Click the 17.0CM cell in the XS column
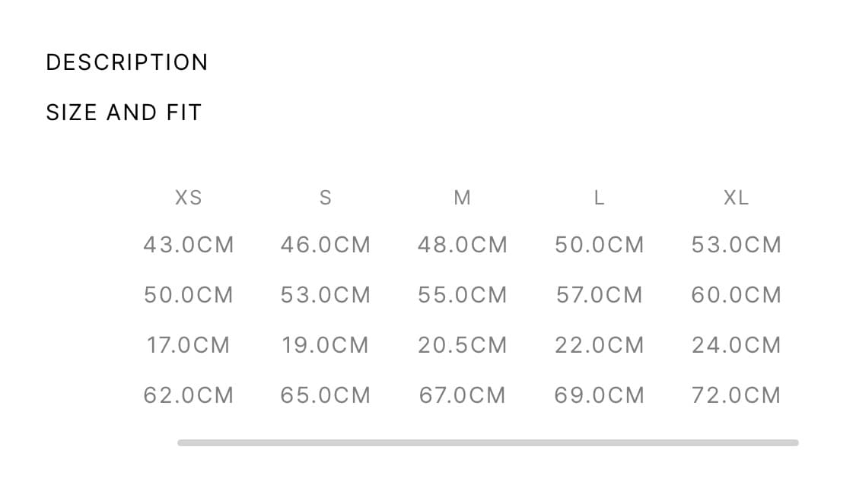This screenshot has height=504, width=856. coord(189,345)
